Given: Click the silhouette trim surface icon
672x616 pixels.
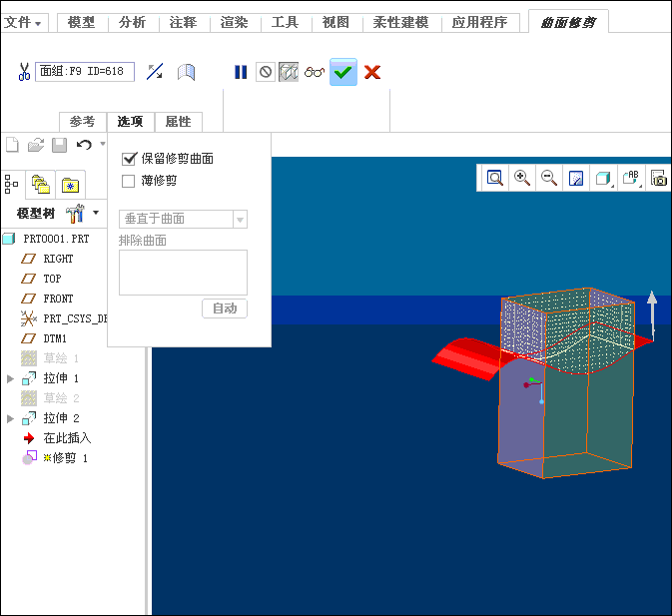Looking at the screenshot, I should coord(187,72).
